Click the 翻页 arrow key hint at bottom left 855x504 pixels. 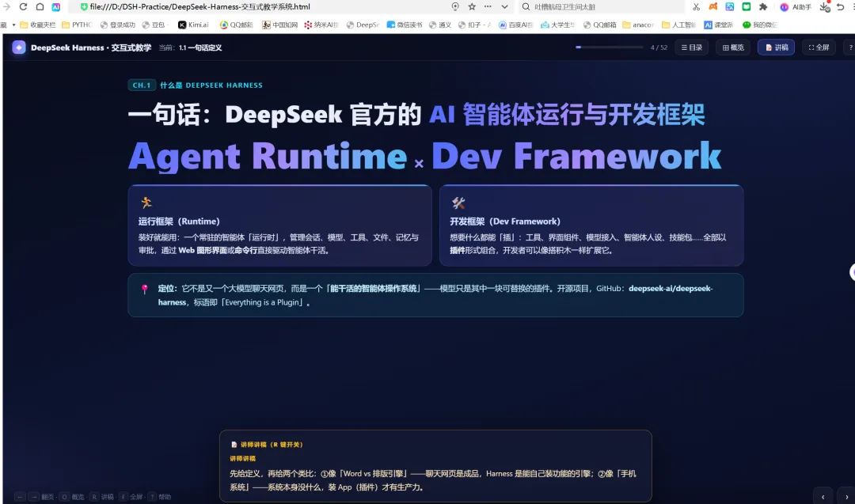(x=34, y=496)
